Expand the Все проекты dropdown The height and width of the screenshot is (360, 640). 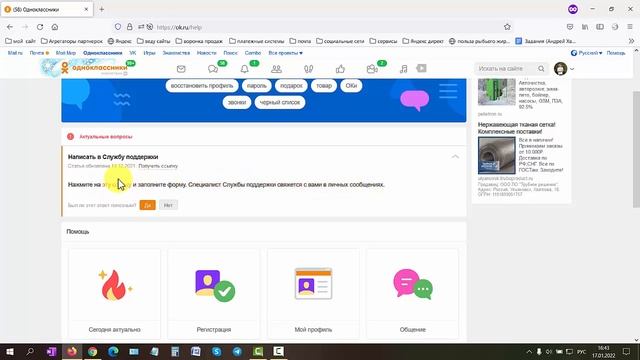(x=285, y=53)
